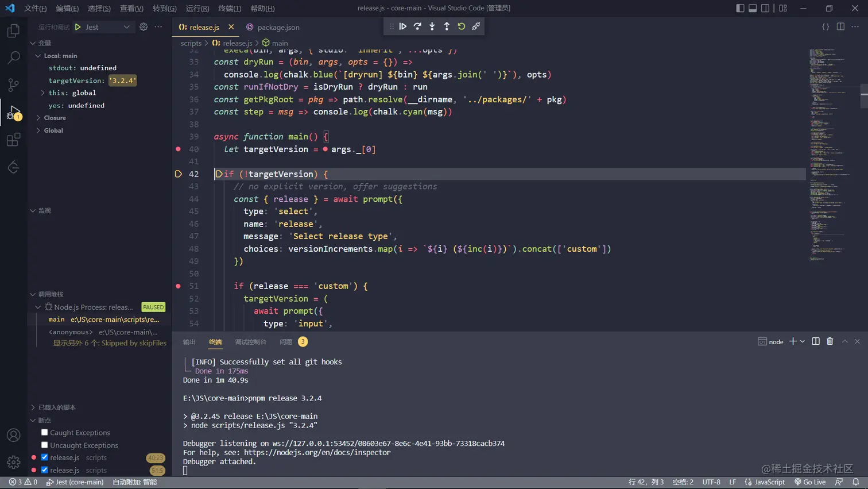Toggle Caught Exceptions checkbox
868x489 pixels.
(x=45, y=432)
